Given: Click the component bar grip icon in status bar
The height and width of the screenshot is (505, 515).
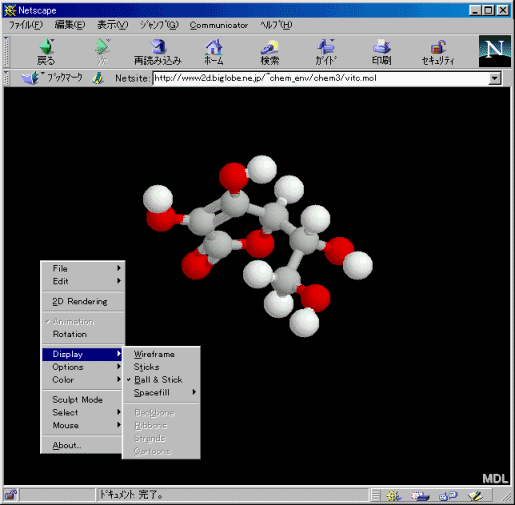Looking at the screenshot, I should pos(376,496).
